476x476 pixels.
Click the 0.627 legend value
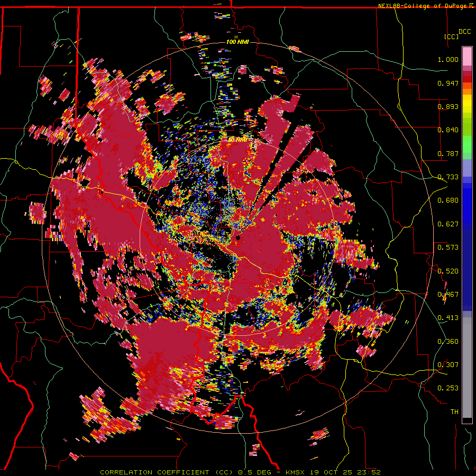coord(448,224)
